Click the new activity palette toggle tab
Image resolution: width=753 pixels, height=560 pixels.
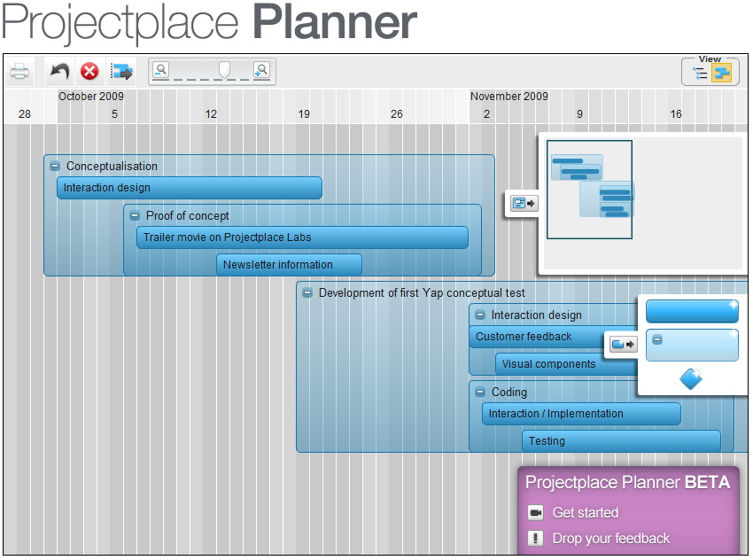pos(623,345)
